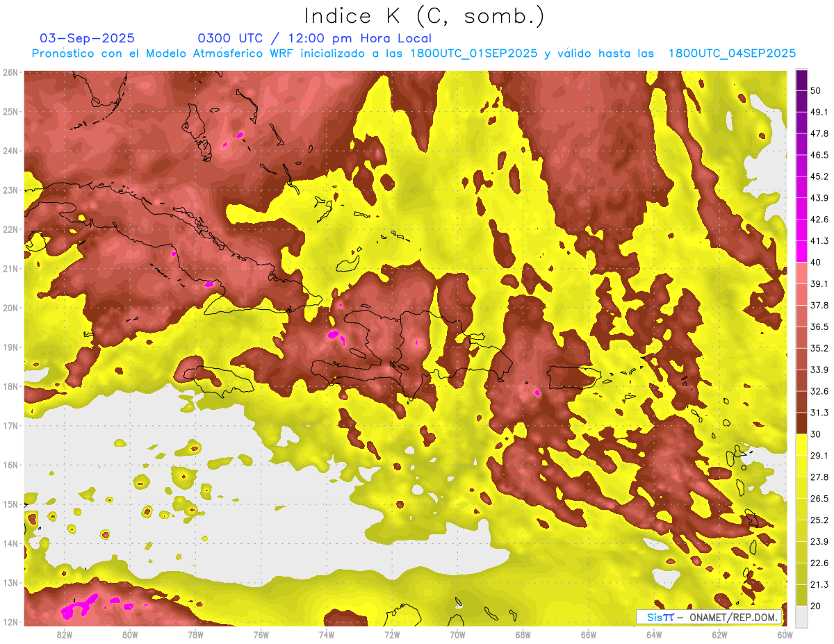Click the colorbar label "41.3"
The width and height of the screenshot is (834, 644).
(819, 241)
